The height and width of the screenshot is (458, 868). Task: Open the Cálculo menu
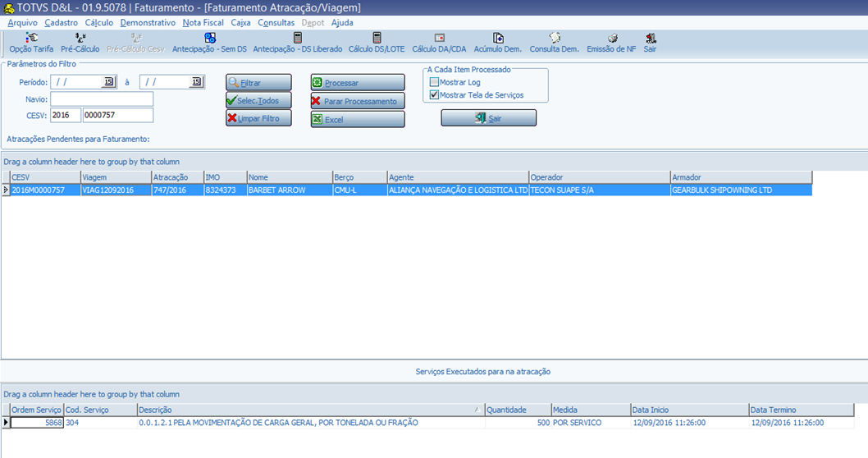point(99,23)
